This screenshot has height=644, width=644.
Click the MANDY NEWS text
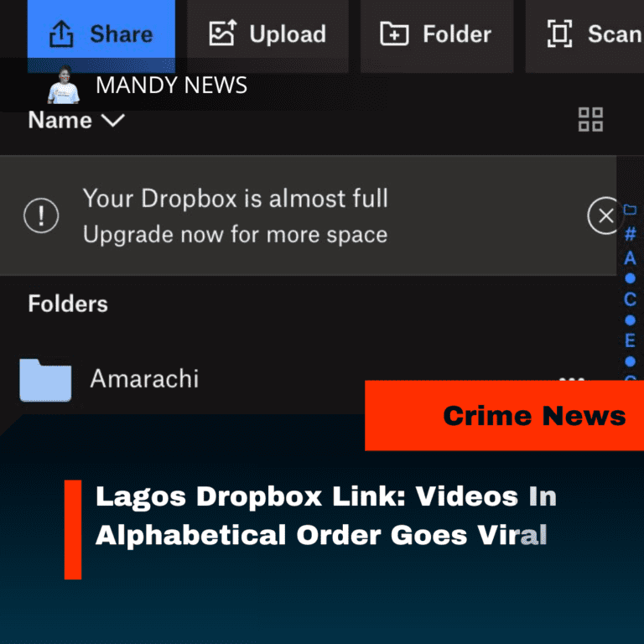[171, 86]
